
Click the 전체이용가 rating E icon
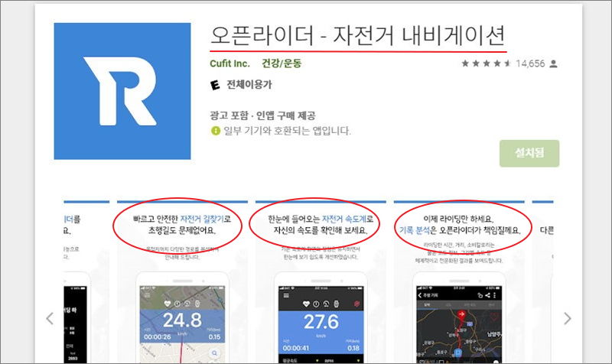click(215, 85)
